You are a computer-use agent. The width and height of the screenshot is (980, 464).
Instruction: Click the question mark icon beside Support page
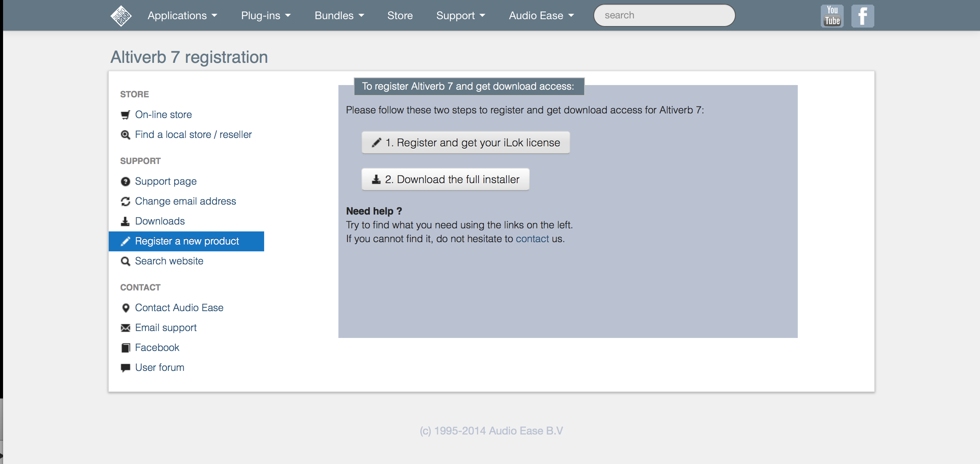tap(125, 182)
